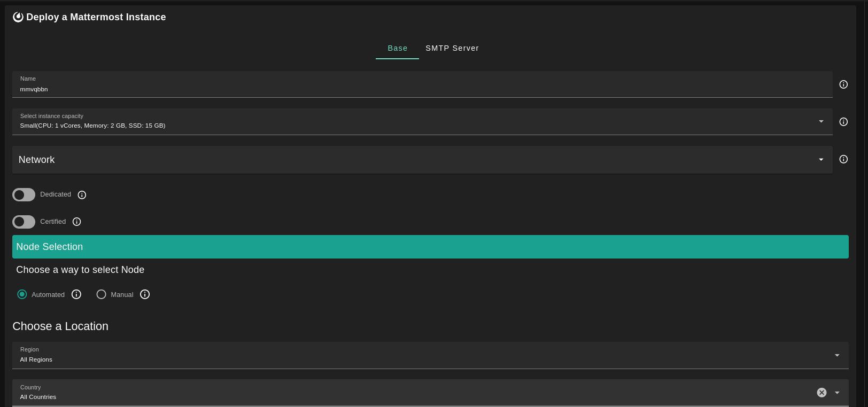Clear the Country selection with X icon

(821, 393)
